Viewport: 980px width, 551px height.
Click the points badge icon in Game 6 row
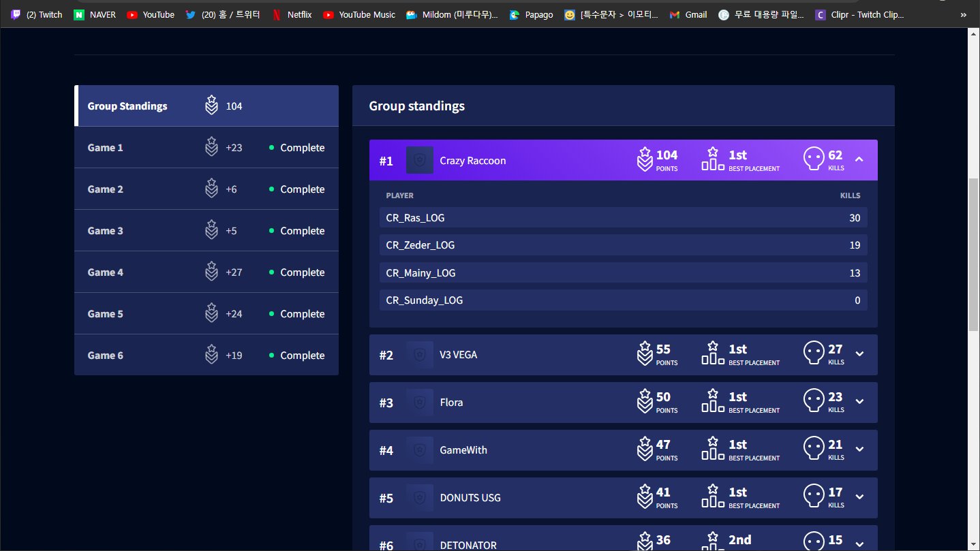(212, 355)
